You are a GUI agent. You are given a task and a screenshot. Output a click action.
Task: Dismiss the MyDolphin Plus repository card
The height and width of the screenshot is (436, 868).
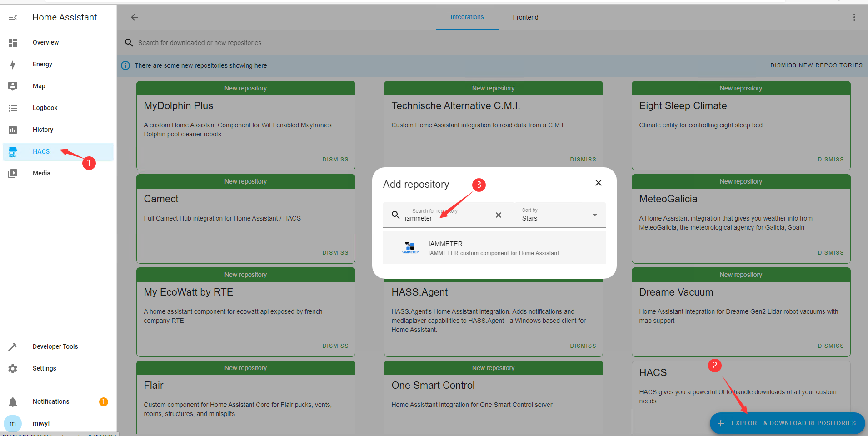point(335,160)
